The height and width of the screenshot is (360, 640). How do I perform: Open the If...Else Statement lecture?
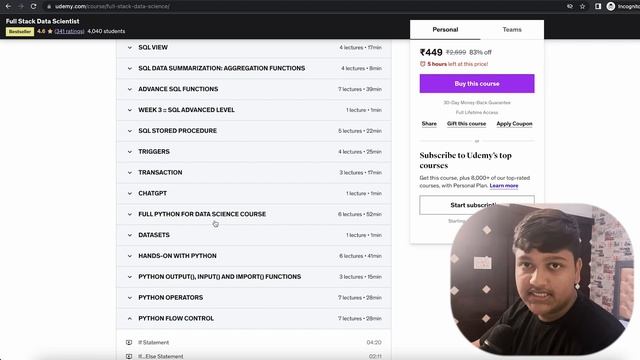[161, 356]
